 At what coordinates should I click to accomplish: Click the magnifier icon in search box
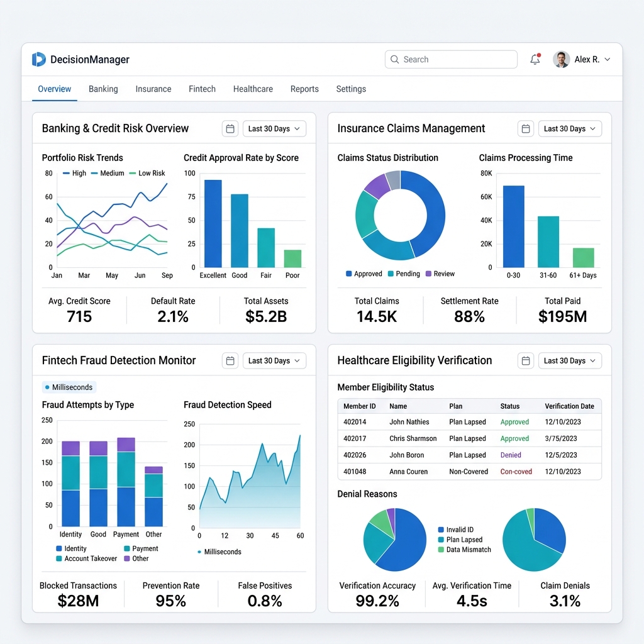click(395, 60)
